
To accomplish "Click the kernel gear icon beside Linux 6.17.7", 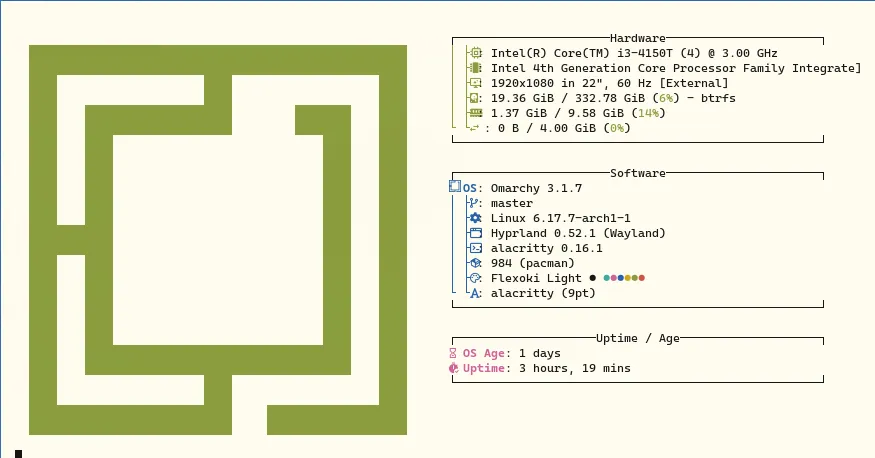I will pos(475,218).
